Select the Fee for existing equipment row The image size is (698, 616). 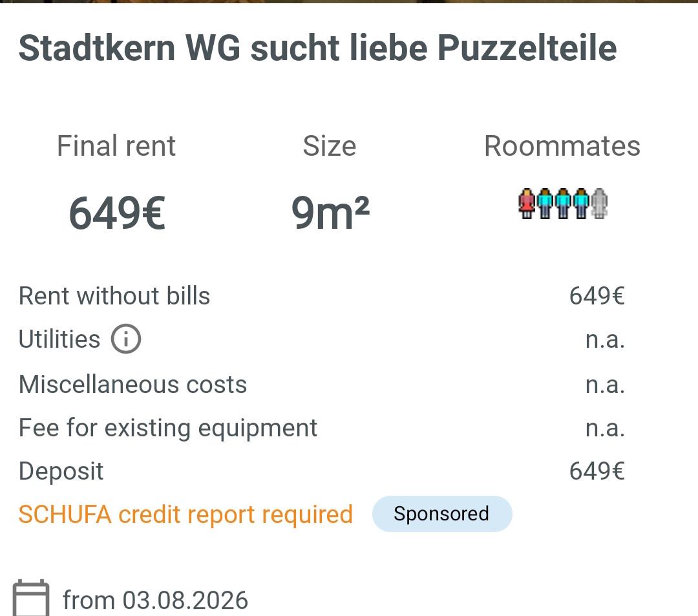(322, 428)
